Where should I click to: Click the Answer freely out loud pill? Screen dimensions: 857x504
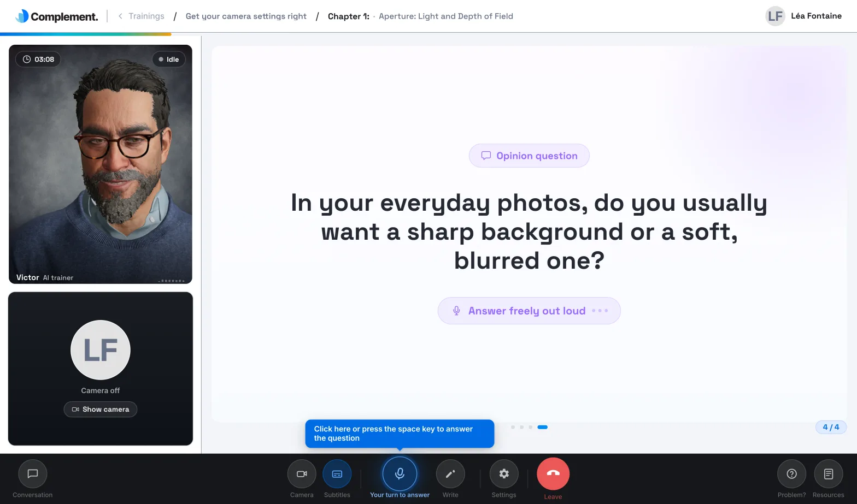pos(529,311)
